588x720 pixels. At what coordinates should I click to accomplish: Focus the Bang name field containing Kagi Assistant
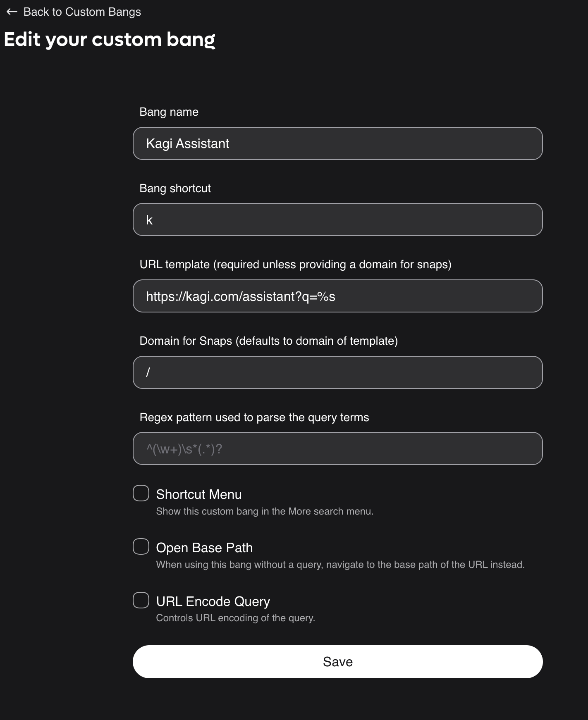point(337,143)
